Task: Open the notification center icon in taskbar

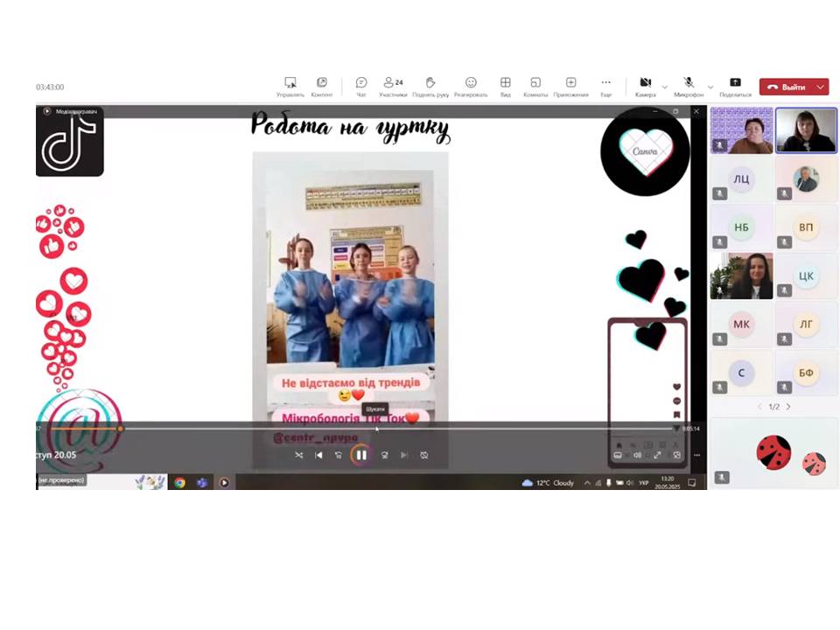Action: coord(692,483)
